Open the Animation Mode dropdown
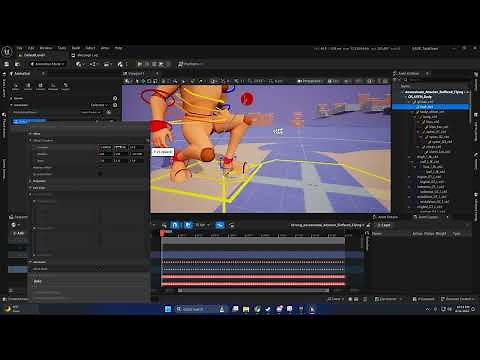Viewport: 480px width, 360px height. 47,64
